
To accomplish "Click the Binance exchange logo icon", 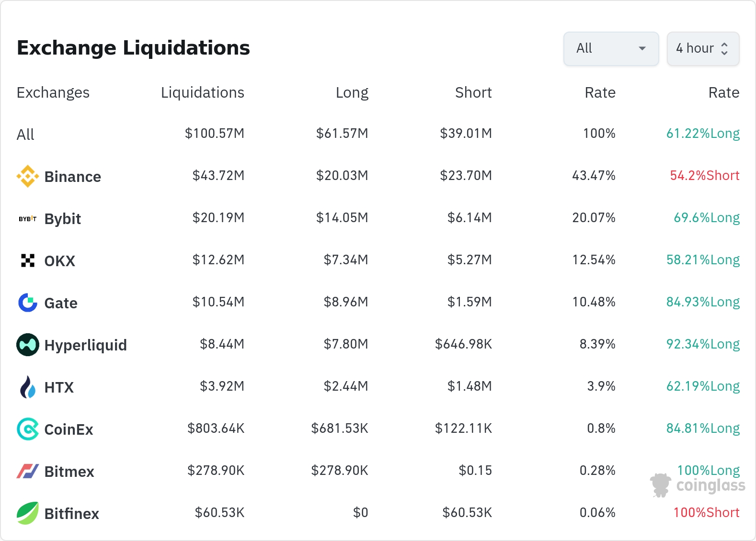I will coord(28,176).
